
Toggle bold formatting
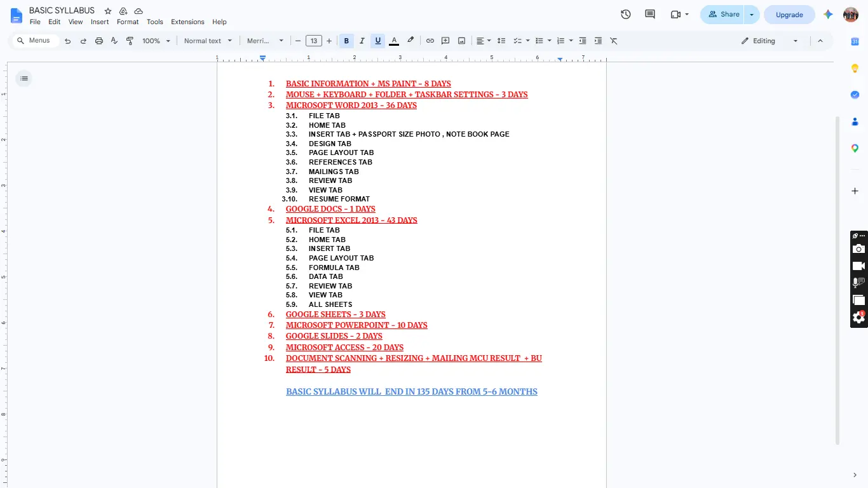(x=346, y=41)
